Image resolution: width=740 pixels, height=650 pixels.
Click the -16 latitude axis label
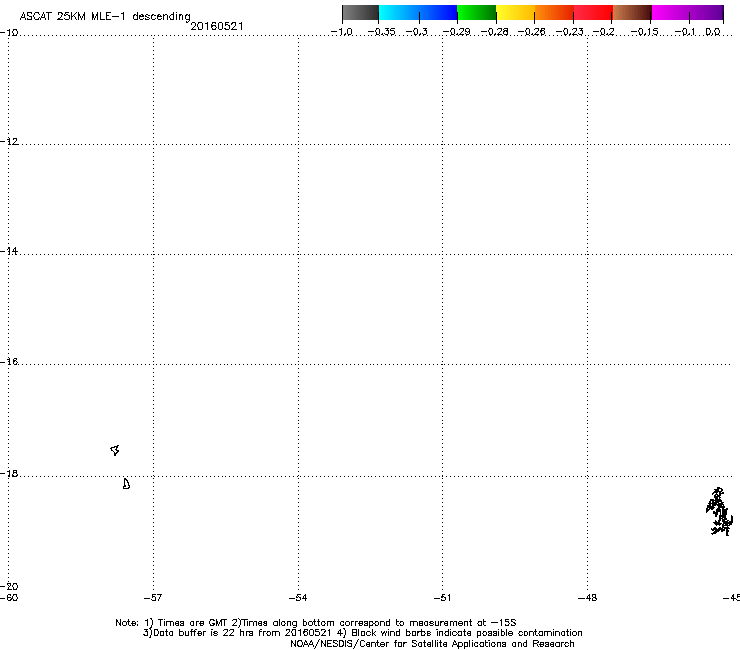tap(9, 362)
